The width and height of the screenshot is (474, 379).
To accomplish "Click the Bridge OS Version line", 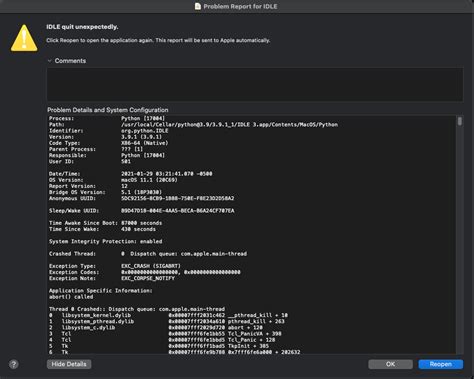I will pos(105,192).
